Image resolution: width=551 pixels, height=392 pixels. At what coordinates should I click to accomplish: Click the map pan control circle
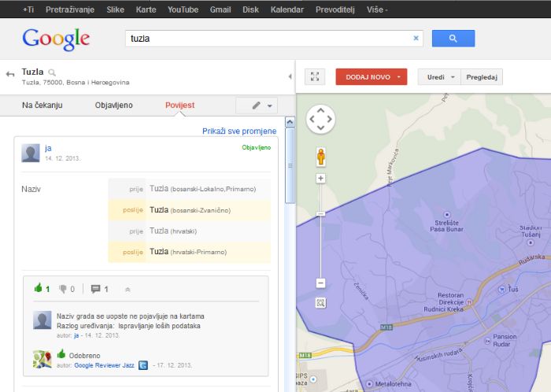pos(320,119)
